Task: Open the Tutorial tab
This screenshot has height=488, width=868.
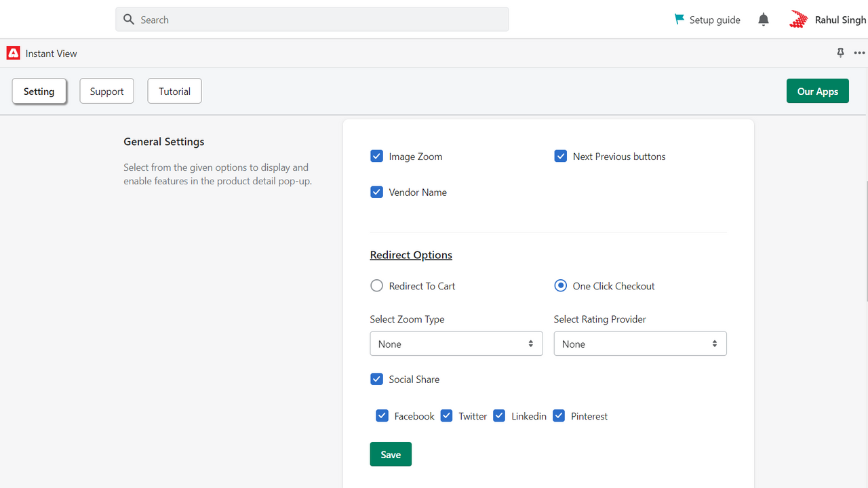Action: click(174, 91)
